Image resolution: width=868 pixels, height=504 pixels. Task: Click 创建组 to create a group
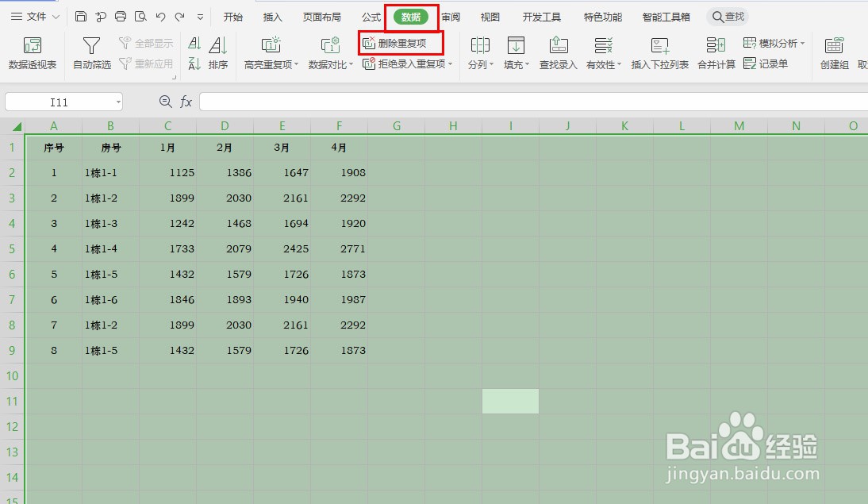(833, 53)
